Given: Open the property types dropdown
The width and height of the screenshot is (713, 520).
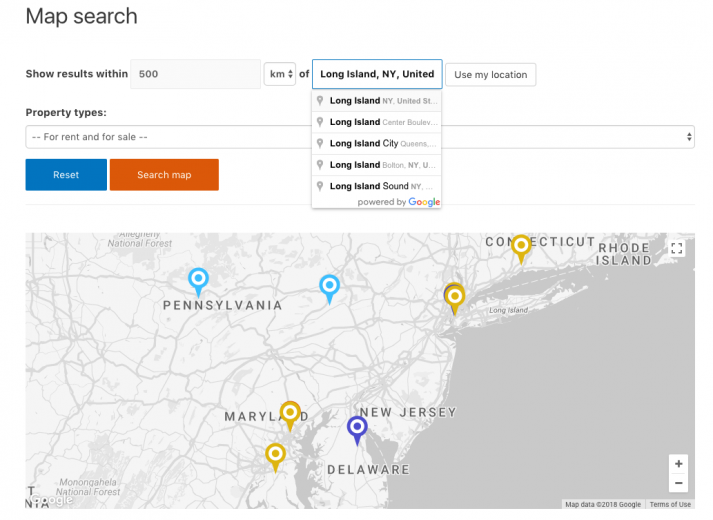Looking at the screenshot, I should pos(360,137).
